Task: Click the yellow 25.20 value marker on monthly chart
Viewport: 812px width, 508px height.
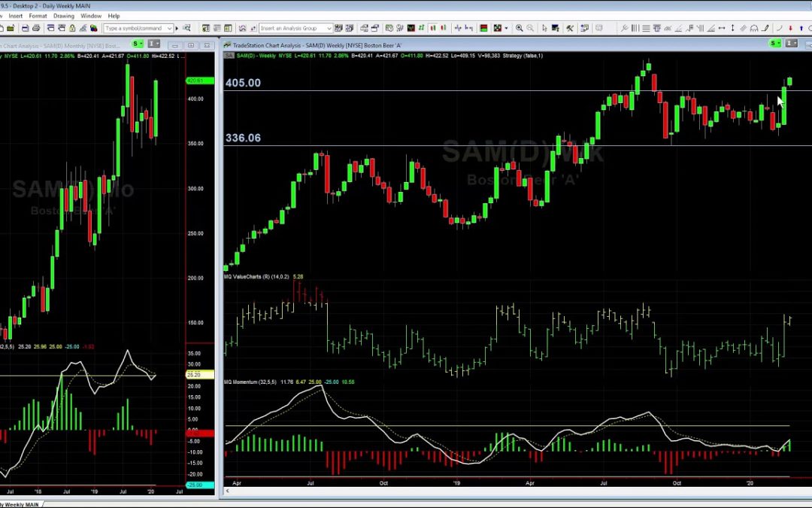Action: 200,374
